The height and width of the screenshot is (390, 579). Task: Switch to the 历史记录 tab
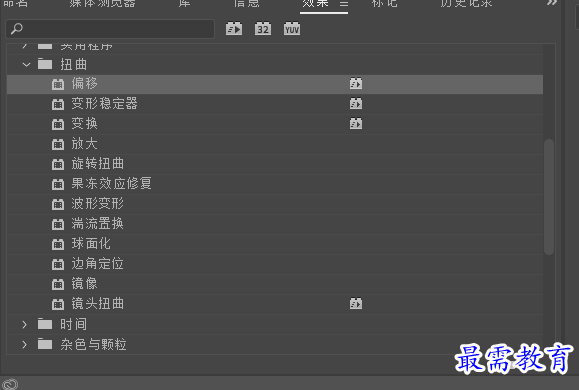[466, 3]
